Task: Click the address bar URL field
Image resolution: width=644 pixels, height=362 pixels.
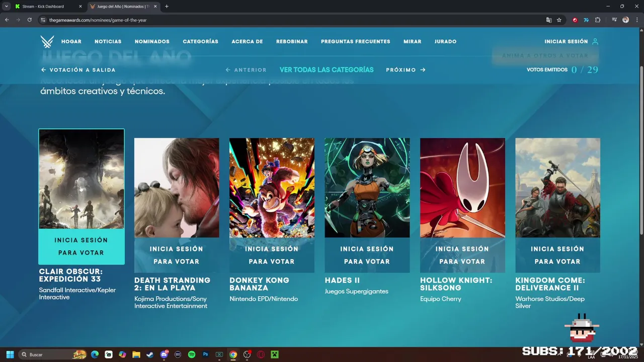Action: [292, 20]
